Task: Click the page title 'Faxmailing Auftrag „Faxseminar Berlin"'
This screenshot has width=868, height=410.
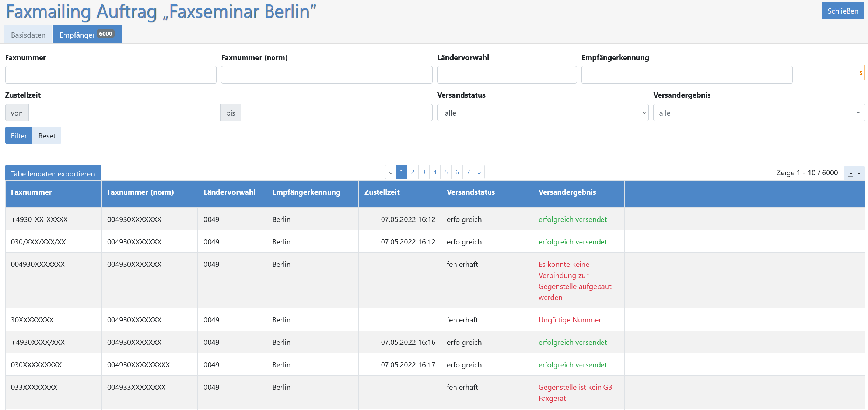Action: click(161, 12)
